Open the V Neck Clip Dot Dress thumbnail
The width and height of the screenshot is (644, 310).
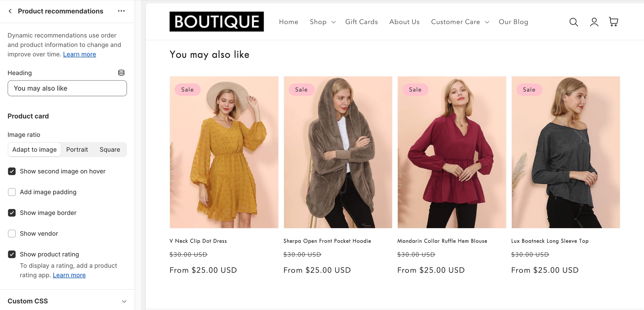[224, 152]
